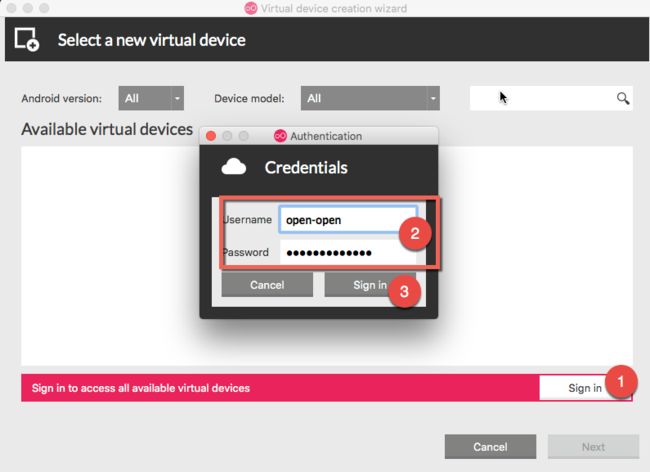Sign in from the Credentials dialog
Screen dimensions: 650x472
coord(370,285)
